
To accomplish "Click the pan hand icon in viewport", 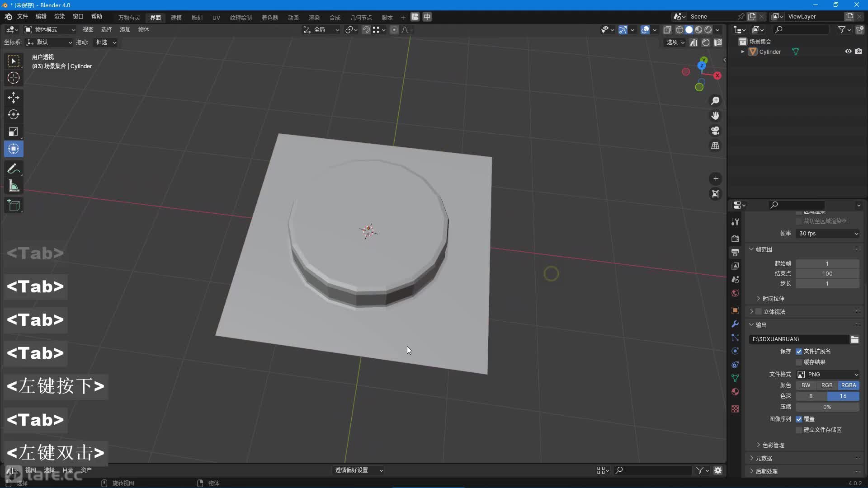I will click(715, 116).
